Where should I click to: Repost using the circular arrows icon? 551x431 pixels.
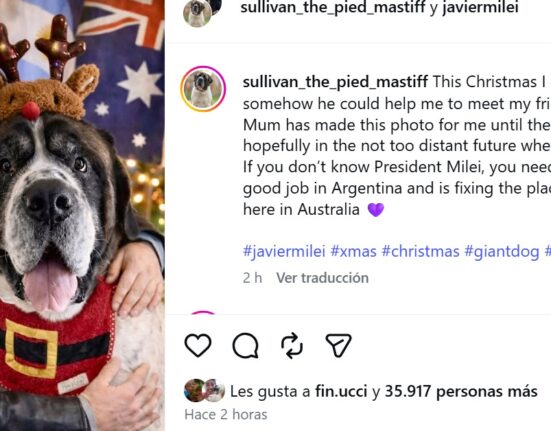point(292,345)
